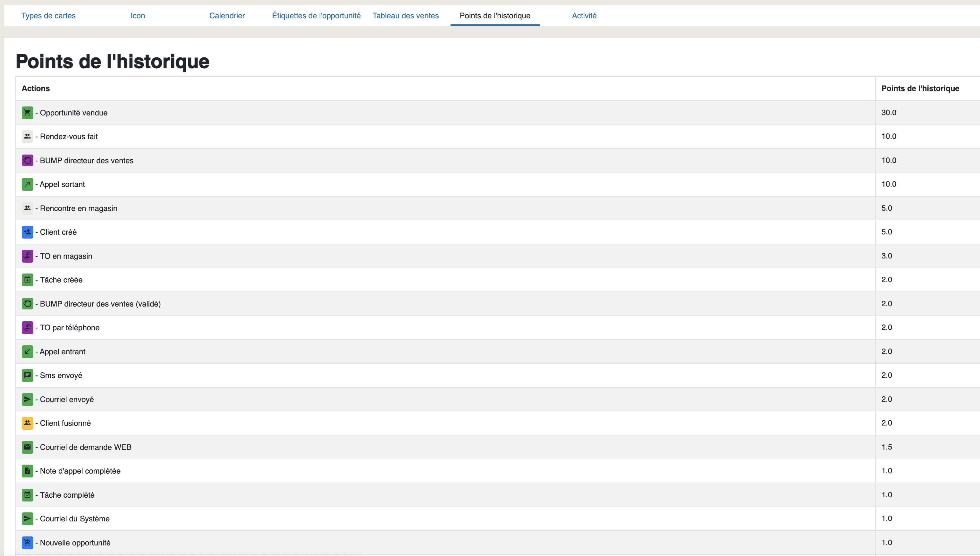This screenshot has height=556, width=980.
Task: Click the Icon tab
Action: 138,16
